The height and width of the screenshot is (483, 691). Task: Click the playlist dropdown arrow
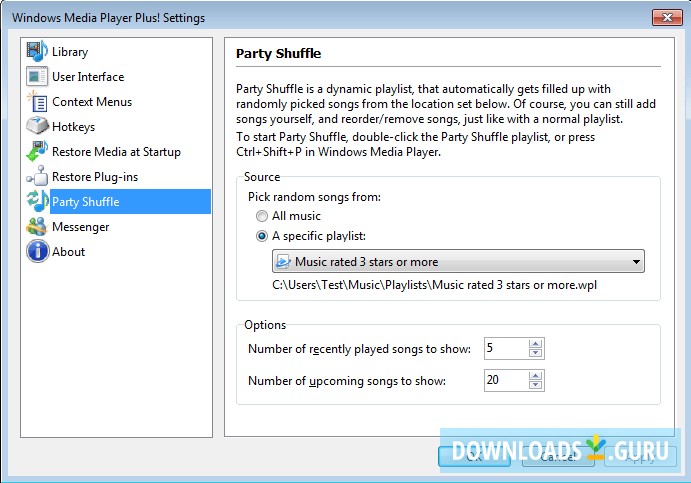click(x=636, y=262)
